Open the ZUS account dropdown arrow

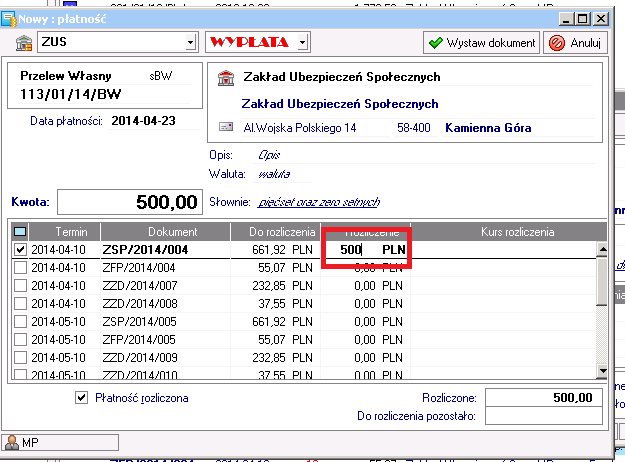[191, 42]
